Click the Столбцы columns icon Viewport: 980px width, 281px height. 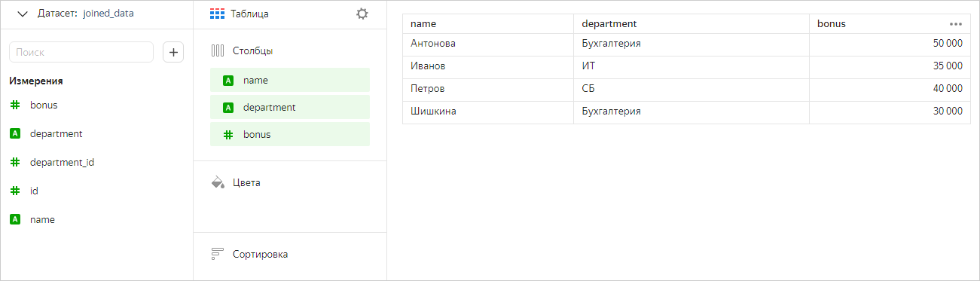(218, 51)
